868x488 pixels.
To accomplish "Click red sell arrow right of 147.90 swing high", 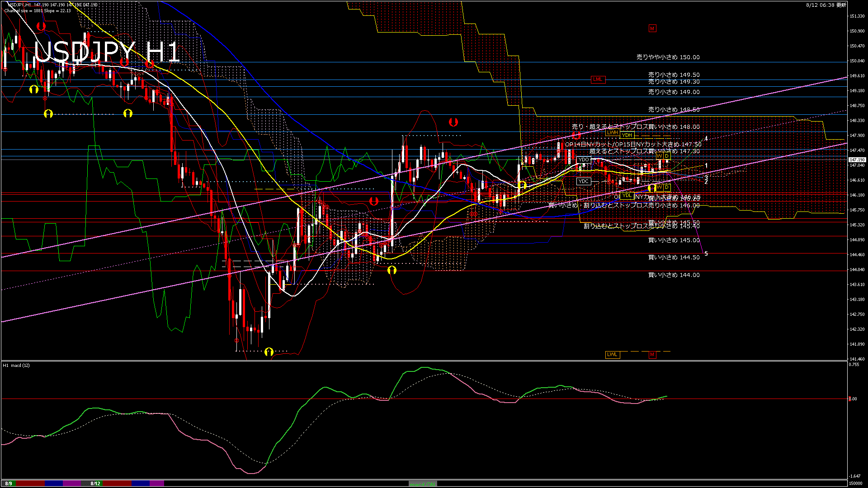I will [453, 122].
